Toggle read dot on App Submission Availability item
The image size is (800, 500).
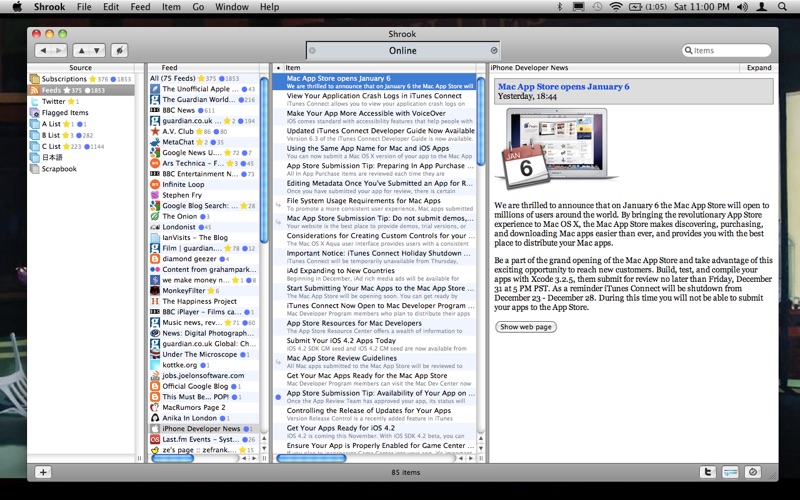(x=279, y=397)
